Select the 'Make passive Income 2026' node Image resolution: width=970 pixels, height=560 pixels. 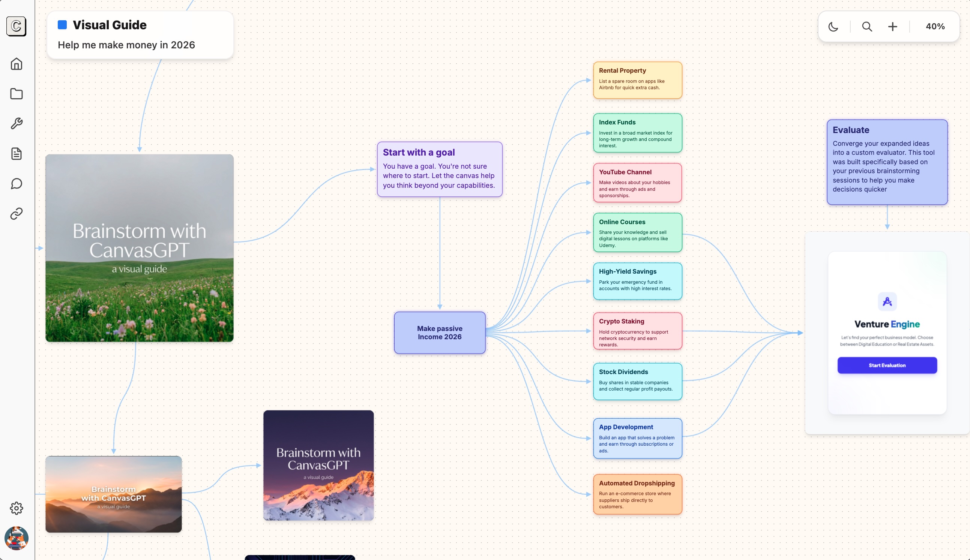tap(439, 332)
